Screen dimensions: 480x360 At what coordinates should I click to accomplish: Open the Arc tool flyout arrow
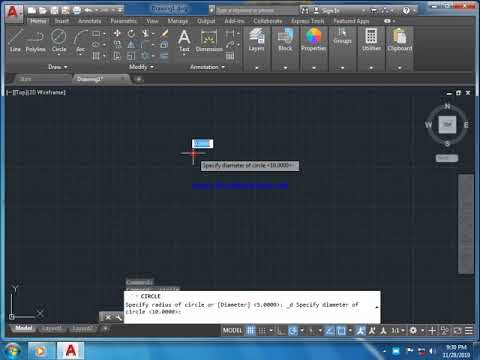[x=81, y=55]
